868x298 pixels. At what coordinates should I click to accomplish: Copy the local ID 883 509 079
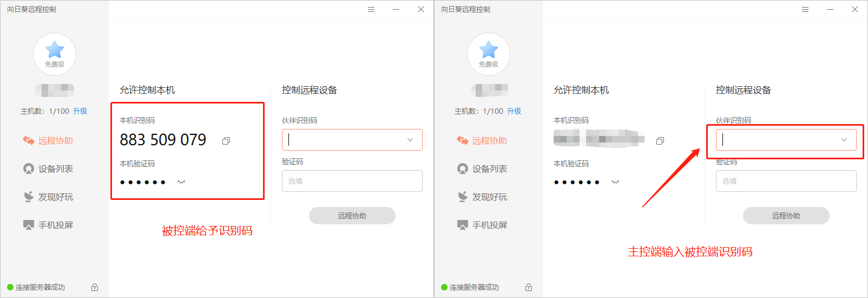coord(226,141)
